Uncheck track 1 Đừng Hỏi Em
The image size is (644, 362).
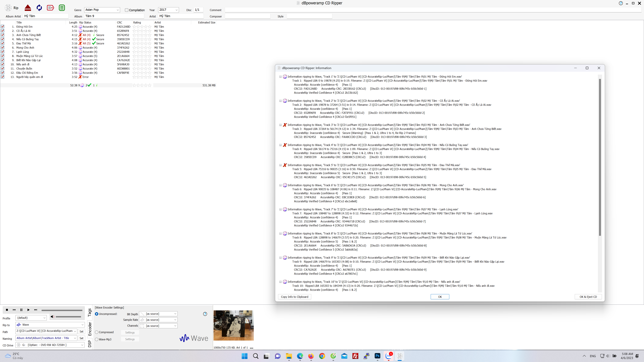click(3, 26)
